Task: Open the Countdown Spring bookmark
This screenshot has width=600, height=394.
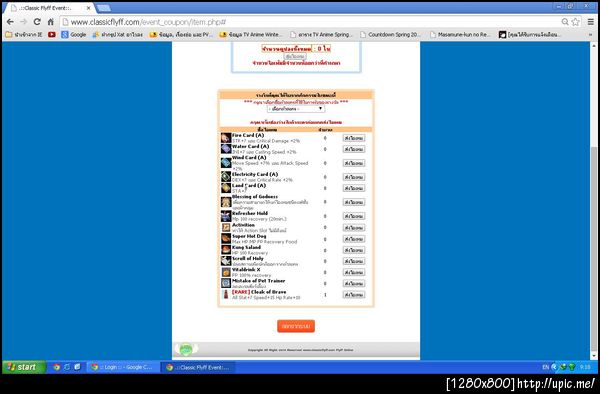Action: [x=390, y=34]
